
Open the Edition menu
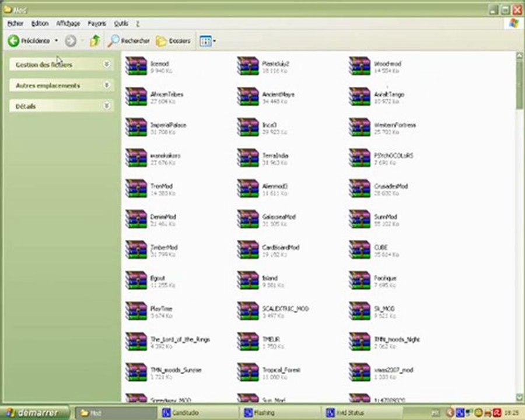coord(40,23)
